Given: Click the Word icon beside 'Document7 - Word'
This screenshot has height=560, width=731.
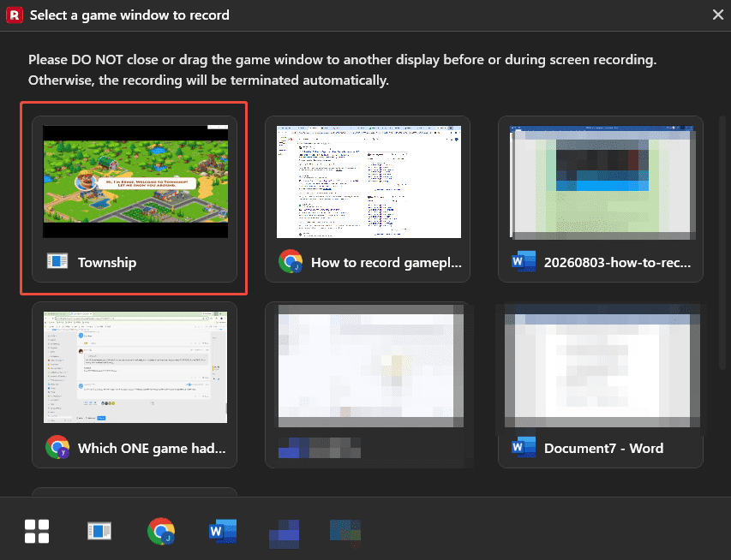Looking at the screenshot, I should (x=524, y=447).
